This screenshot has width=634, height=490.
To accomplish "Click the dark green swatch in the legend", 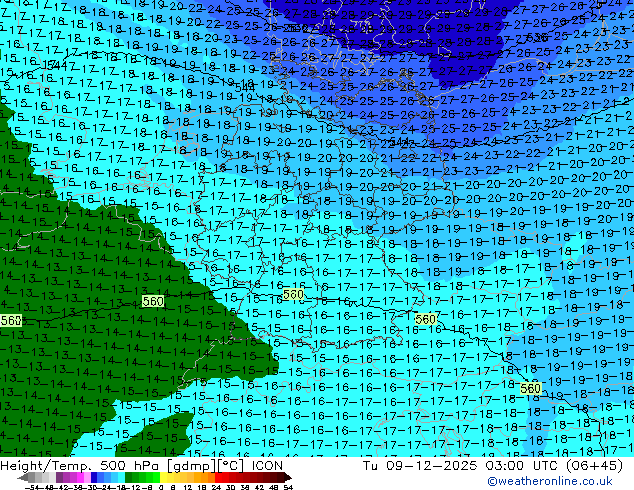I will click(129, 477).
